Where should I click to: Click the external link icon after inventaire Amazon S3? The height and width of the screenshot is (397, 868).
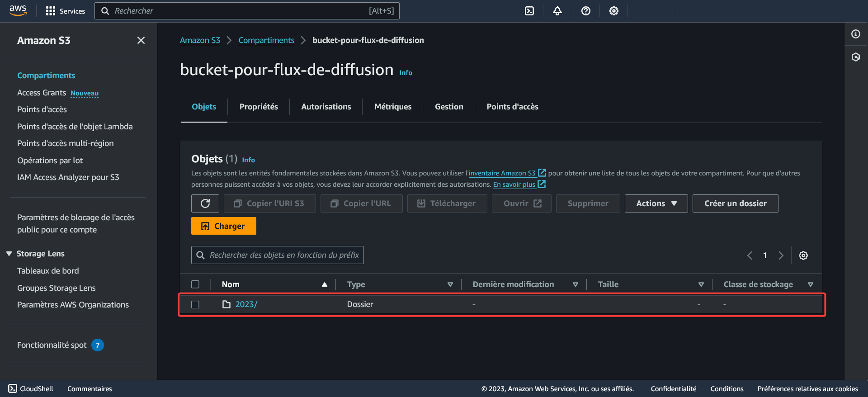542,173
